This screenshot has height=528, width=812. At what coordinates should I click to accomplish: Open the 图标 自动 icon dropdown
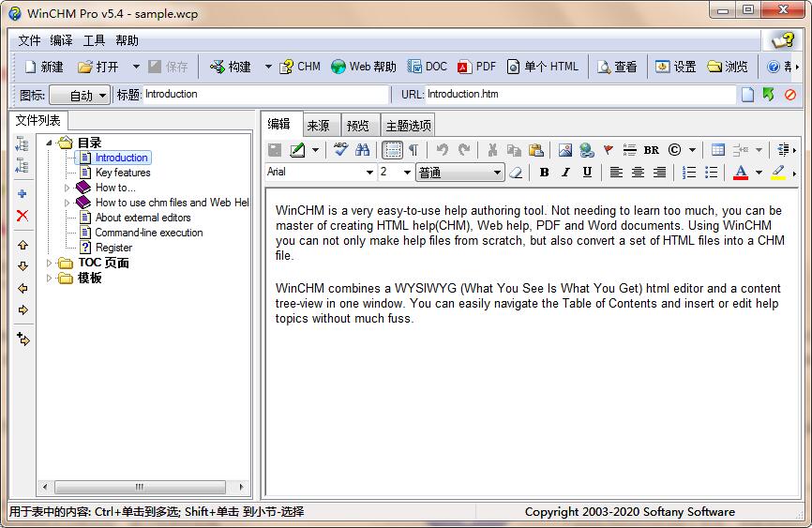(x=80, y=96)
